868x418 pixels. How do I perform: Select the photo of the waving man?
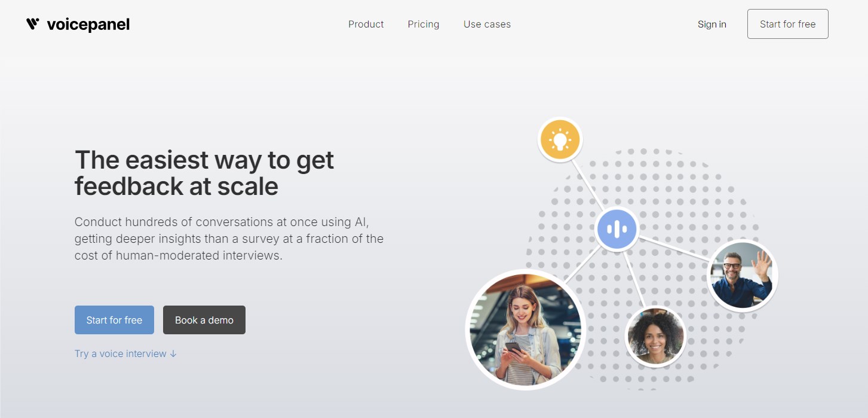[x=742, y=275]
